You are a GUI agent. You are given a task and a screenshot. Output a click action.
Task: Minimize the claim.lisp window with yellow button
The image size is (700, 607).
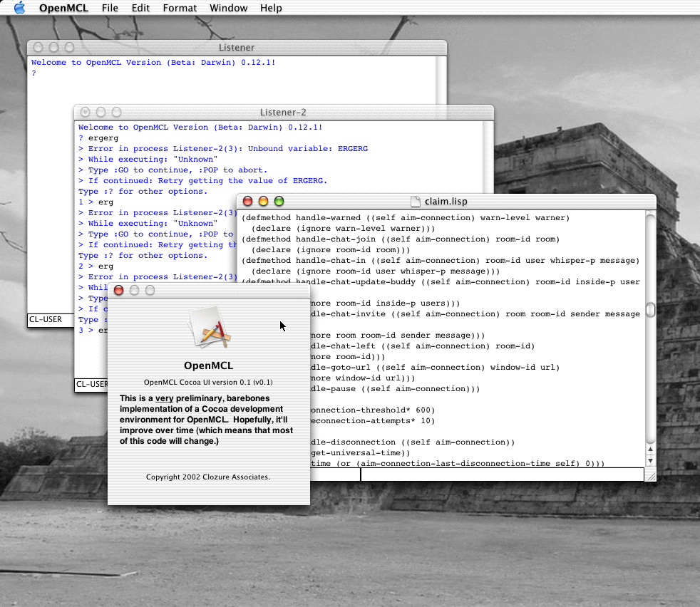coord(264,202)
